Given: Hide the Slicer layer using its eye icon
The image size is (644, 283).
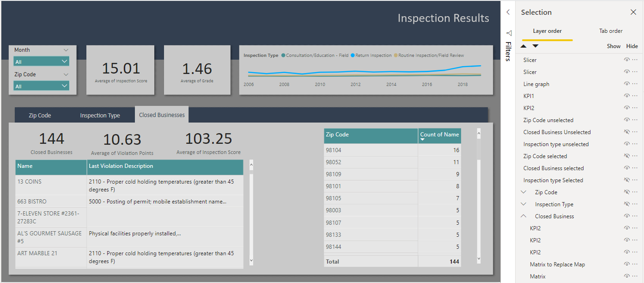Looking at the screenshot, I should click(x=626, y=60).
